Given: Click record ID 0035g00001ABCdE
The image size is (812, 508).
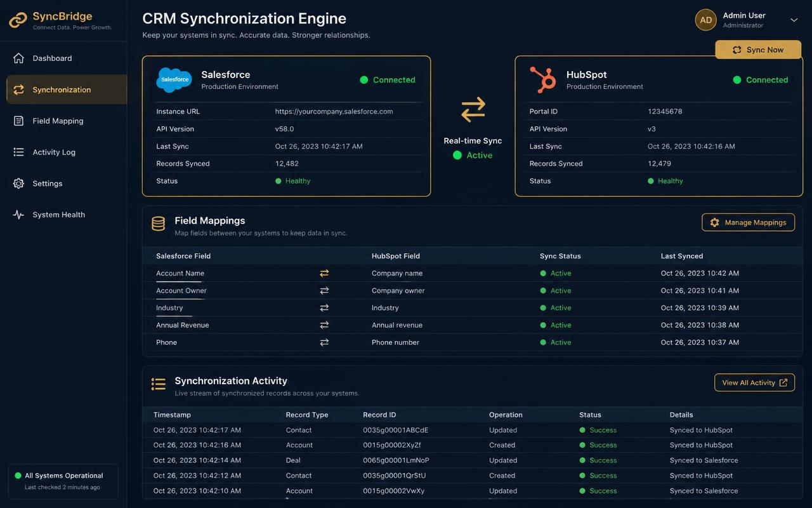Looking at the screenshot, I should 396,430.
